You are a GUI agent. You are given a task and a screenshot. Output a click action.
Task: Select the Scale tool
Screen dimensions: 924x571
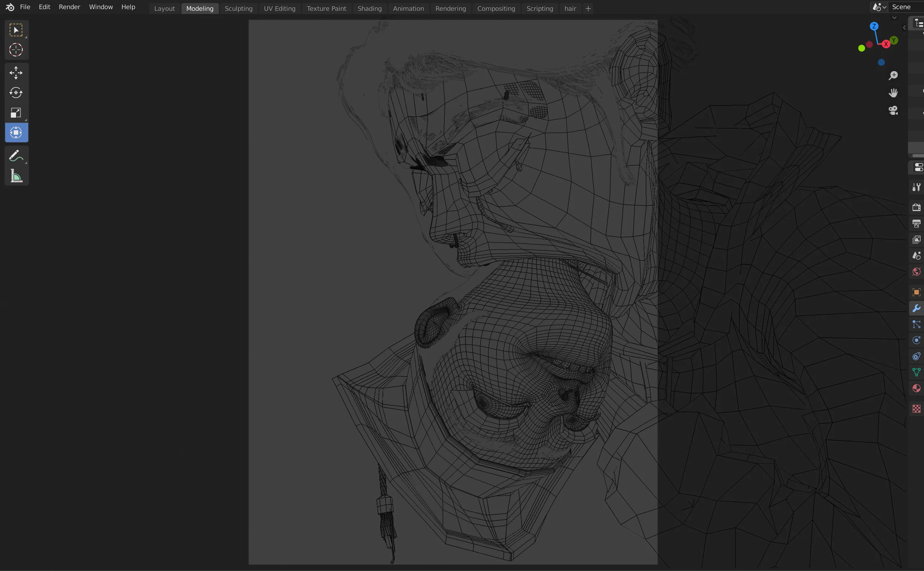(x=16, y=113)
